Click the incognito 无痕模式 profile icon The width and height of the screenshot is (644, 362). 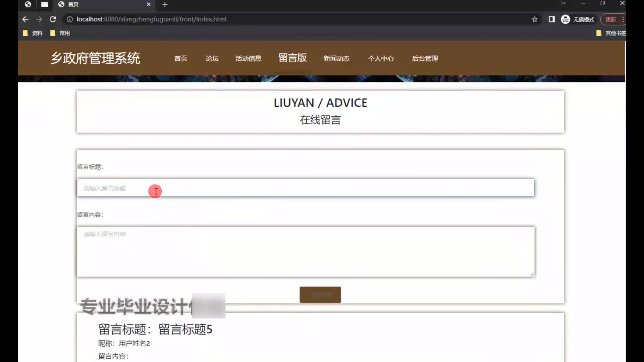566,19
